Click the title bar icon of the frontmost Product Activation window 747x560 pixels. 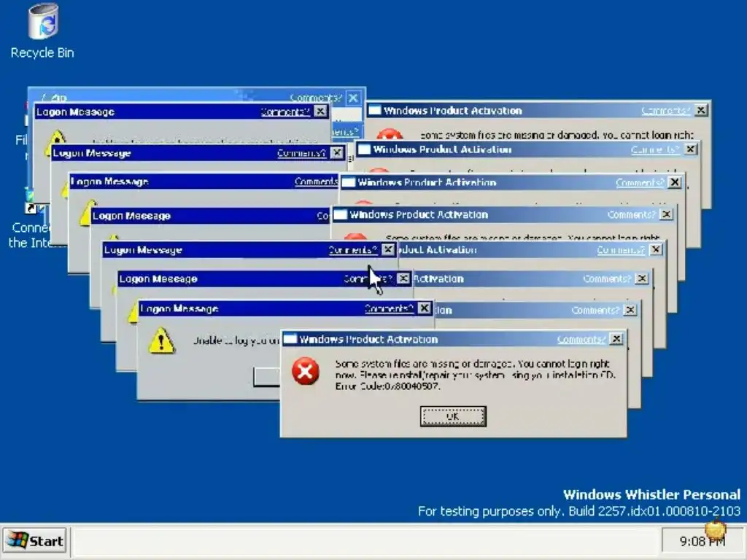point(290,339)
